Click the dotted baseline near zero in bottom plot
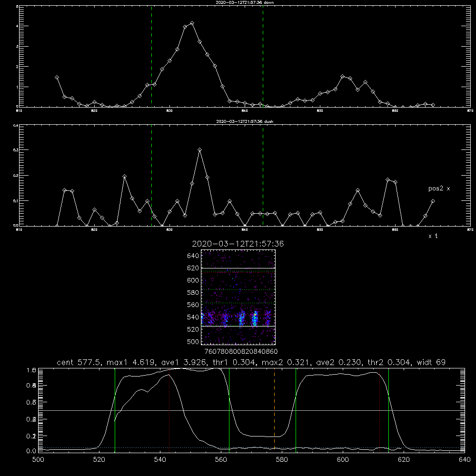The image size is (476, 476). [251, 447]
